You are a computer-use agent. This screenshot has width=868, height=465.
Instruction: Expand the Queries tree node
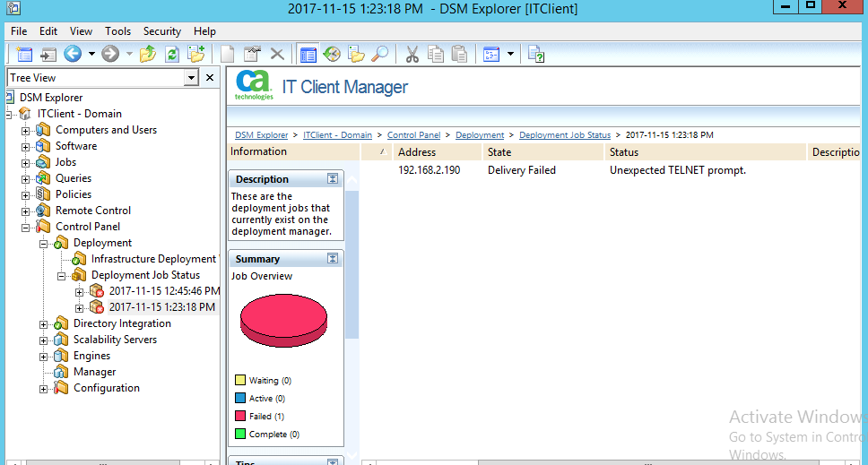(x=25, y=179)
